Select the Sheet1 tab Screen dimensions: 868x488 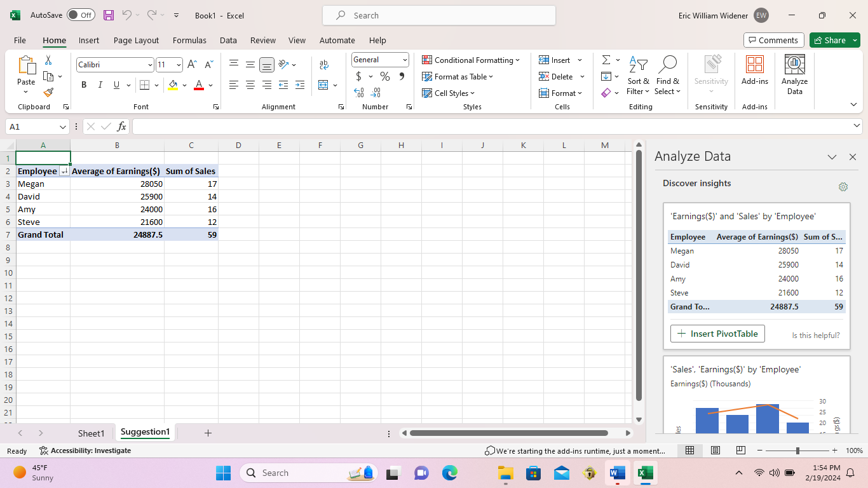(x=91, y=433)
